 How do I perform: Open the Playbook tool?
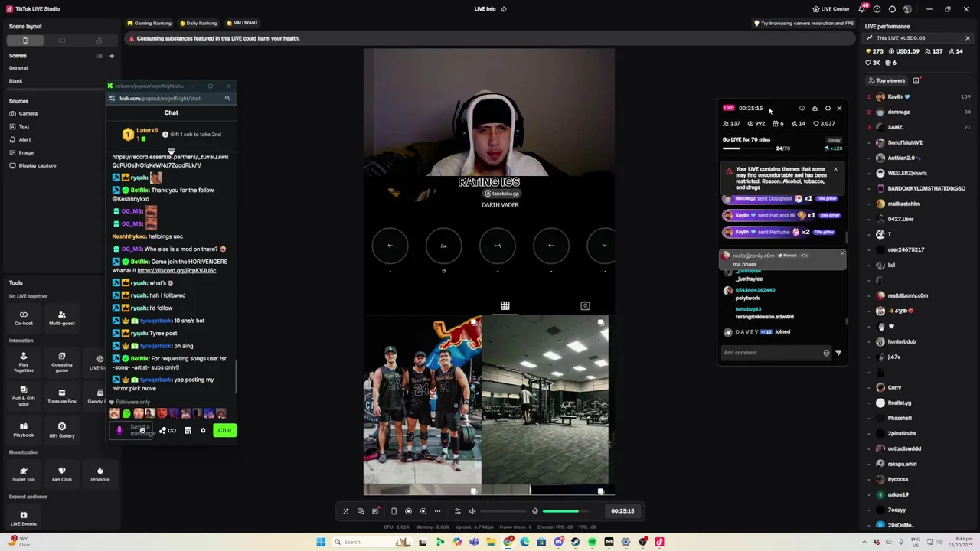click(24, 430)
